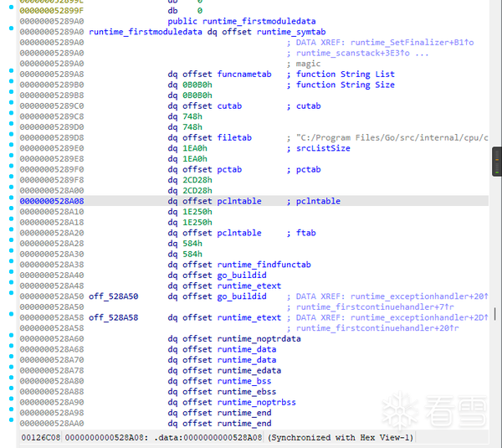This screenshot has width=502, height=448.
Task: Click 'Synchronized with Hex View-1' status text
Action: (340, 437)
